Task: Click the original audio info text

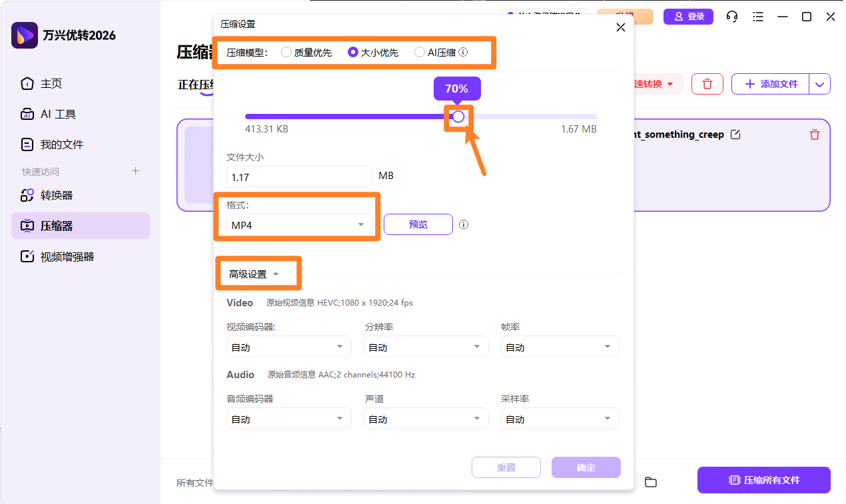Action: [341, 375]
